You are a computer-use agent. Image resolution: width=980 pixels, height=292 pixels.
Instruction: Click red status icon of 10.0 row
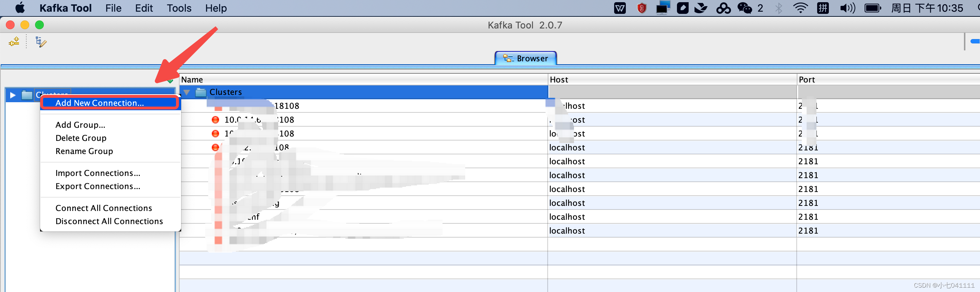(215, 120)
